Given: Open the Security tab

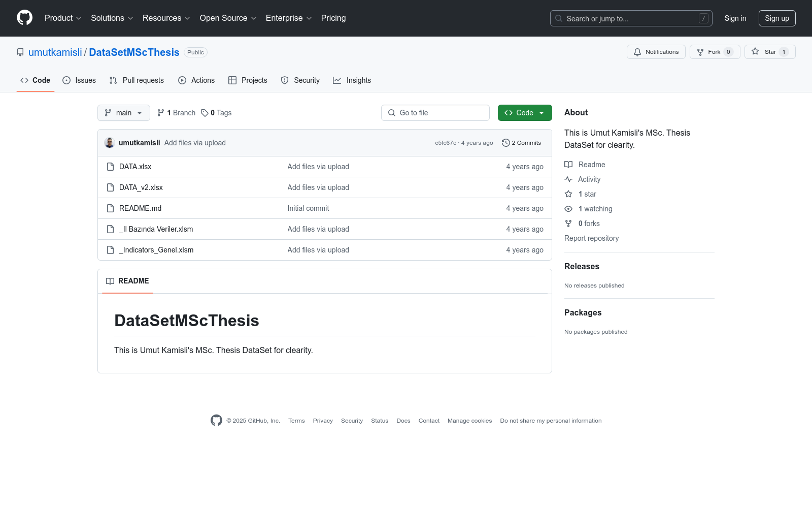Looking at the screenshot, I should (300, 80).
